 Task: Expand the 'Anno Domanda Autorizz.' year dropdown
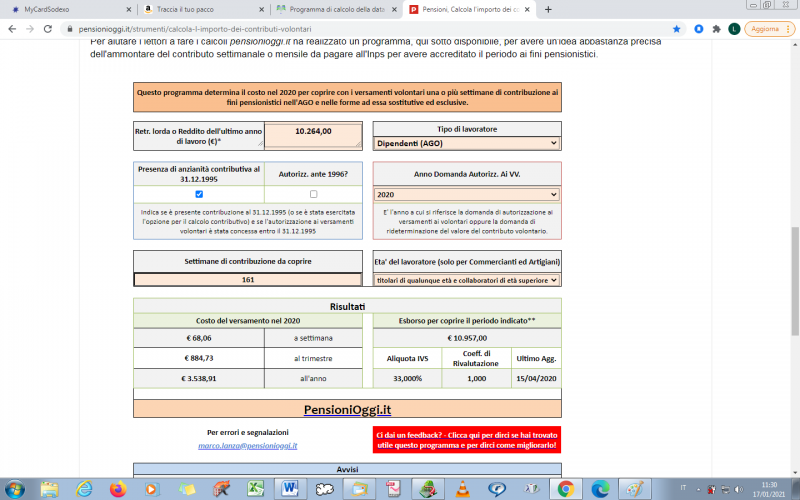(466, 194)
